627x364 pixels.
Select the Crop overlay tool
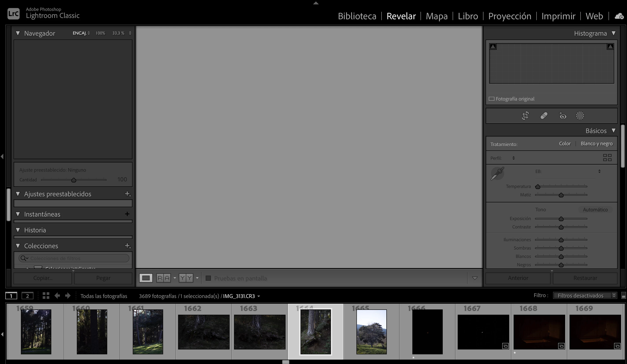(525, 116)
